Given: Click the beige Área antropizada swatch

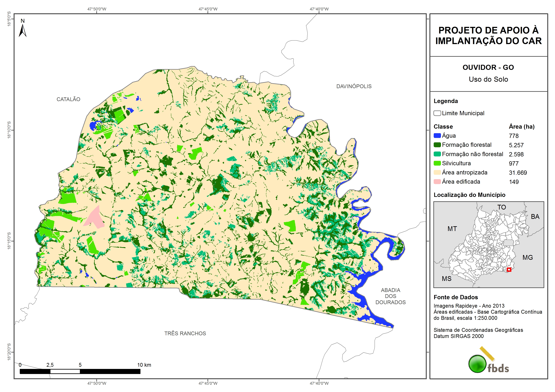Looking at the screenshot, I should click(x=437, y=172).
